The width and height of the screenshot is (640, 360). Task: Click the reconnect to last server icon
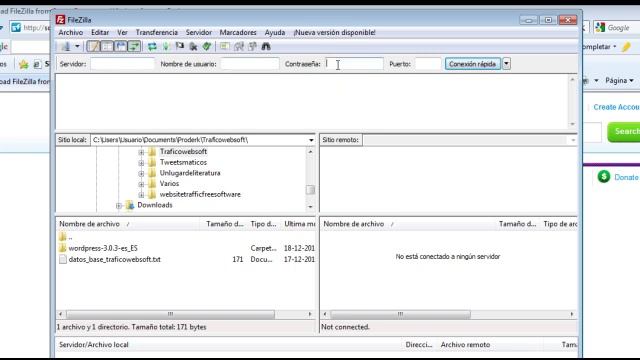[x=207, y=47]
